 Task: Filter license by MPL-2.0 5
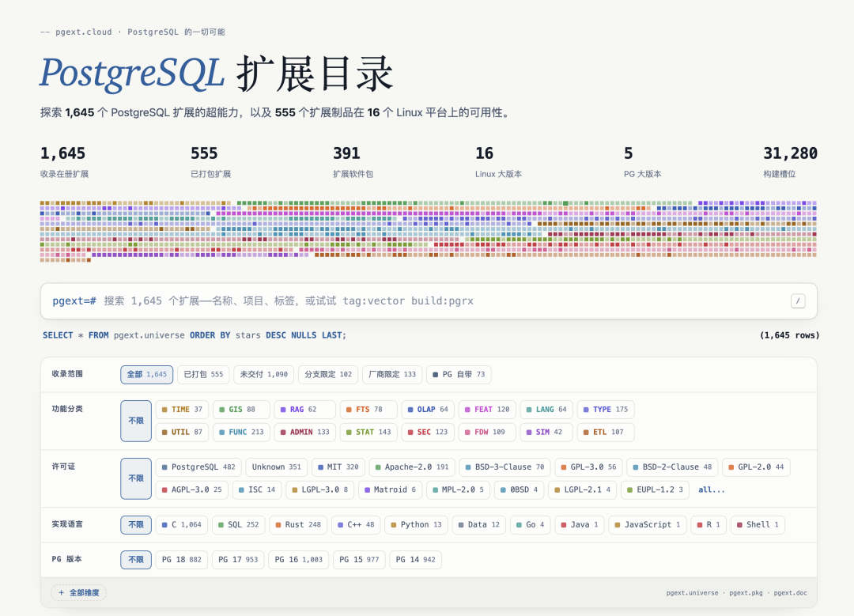[x=458, y=489]
